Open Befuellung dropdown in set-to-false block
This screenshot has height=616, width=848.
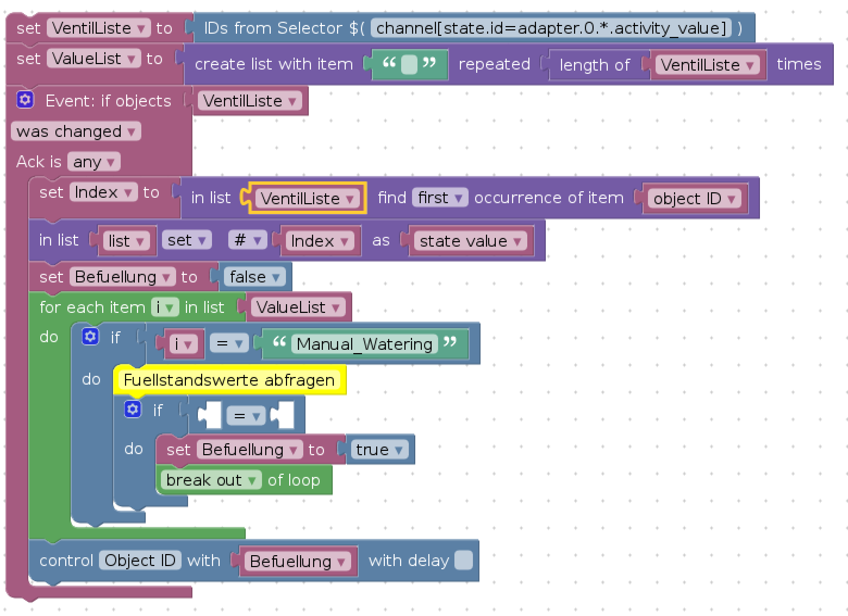pos(122,277)
